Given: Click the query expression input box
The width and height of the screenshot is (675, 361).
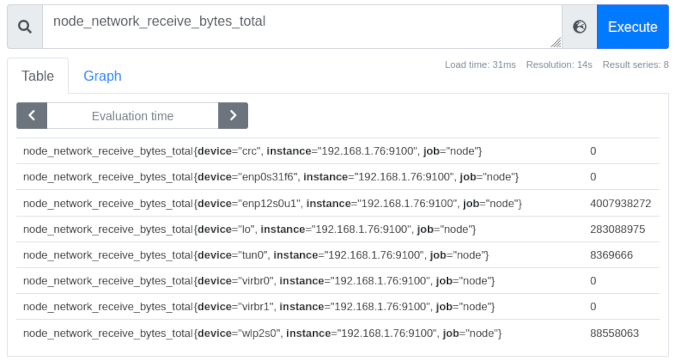Looking at the screenshot, I should (x=302, y=27).
